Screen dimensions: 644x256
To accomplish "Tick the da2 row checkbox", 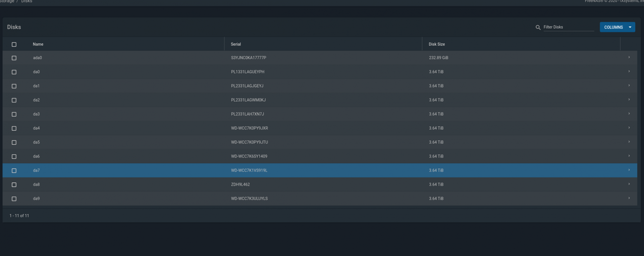I will coord(14,100).
